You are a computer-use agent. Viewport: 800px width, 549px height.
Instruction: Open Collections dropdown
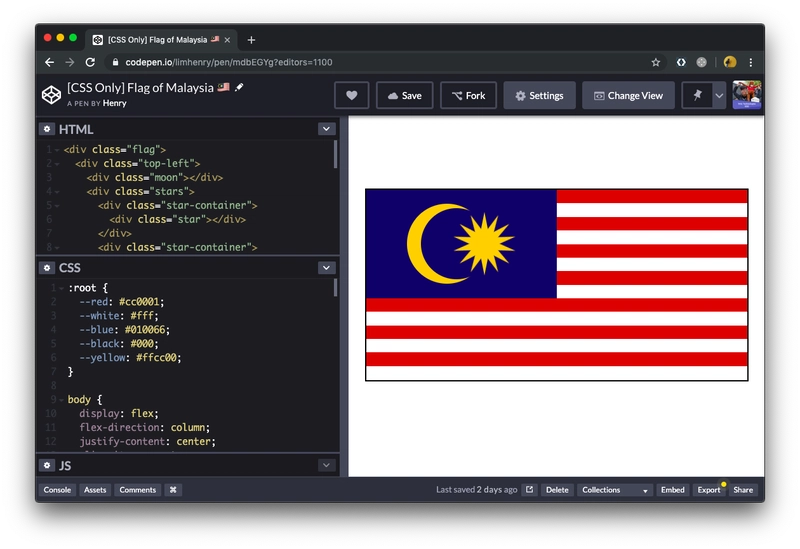pos(615,490)
